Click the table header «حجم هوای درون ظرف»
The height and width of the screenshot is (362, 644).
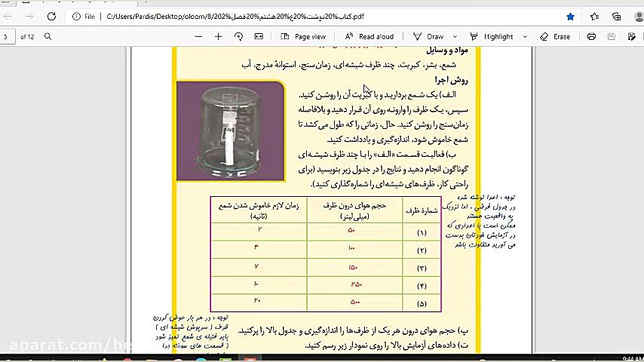pos(354,205)
